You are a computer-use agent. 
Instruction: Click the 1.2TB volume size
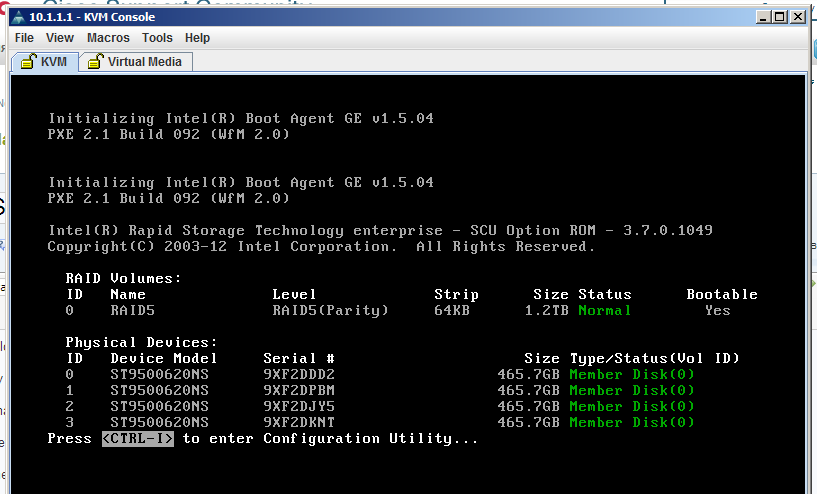(x=546, y=311)
